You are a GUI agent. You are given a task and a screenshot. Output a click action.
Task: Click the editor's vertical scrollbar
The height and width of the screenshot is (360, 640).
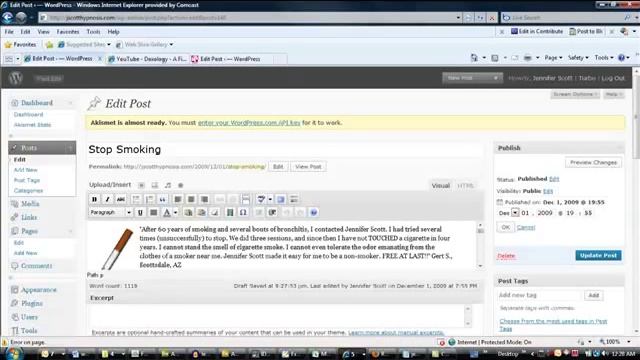tap(480, 245)
